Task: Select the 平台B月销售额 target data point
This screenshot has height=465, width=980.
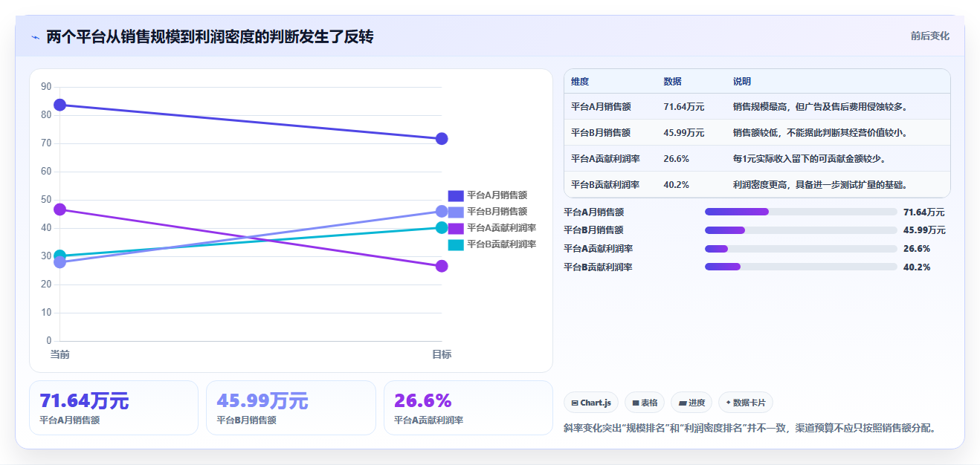Action: tap(442, 211)
